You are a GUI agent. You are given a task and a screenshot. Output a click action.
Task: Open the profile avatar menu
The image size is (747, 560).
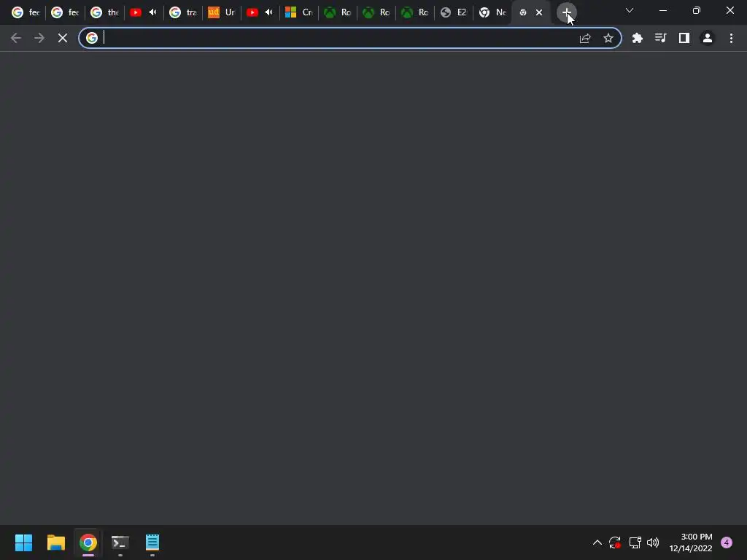click(708, 38)
